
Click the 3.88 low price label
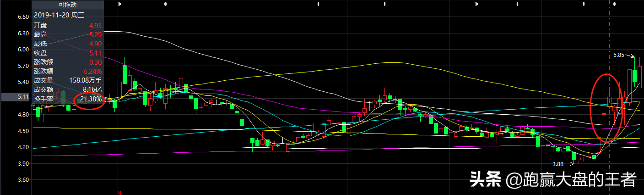pos(557,164)
